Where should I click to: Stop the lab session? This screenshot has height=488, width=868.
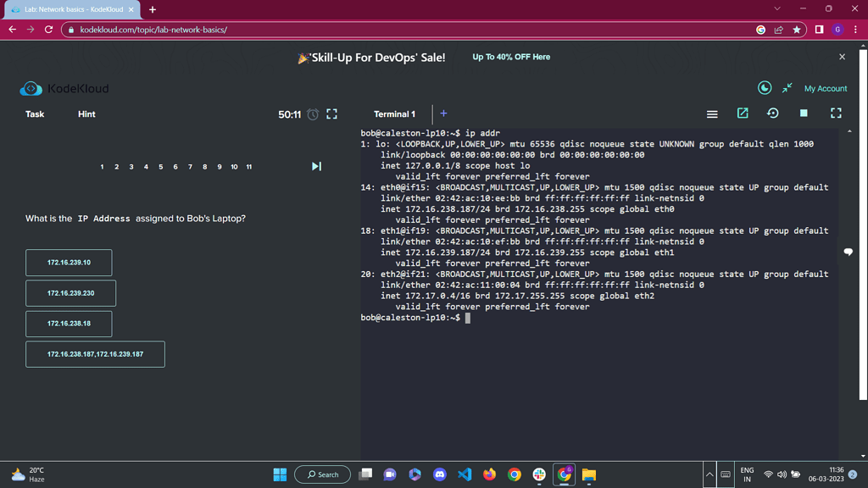click(804, 113)
